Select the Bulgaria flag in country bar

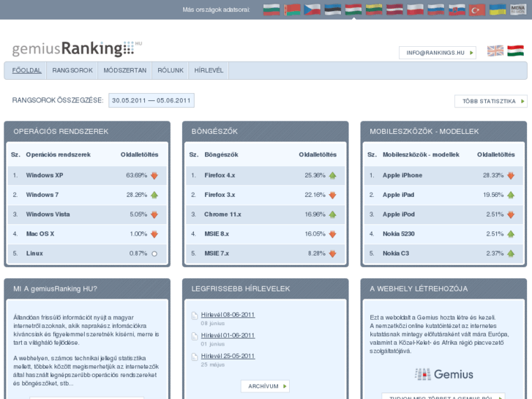pyautogui.click(x=271, y=10)
